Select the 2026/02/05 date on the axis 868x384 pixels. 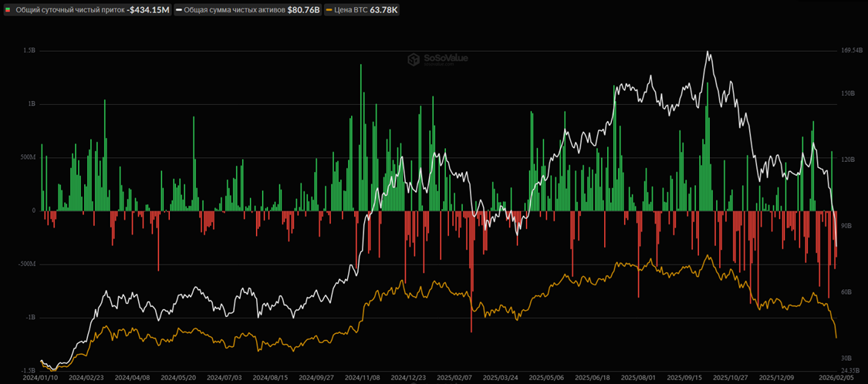[x=836, y=378]
